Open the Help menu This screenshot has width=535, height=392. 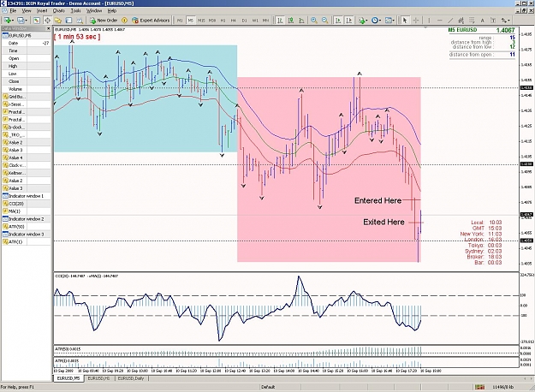click(x=112, y=10)
